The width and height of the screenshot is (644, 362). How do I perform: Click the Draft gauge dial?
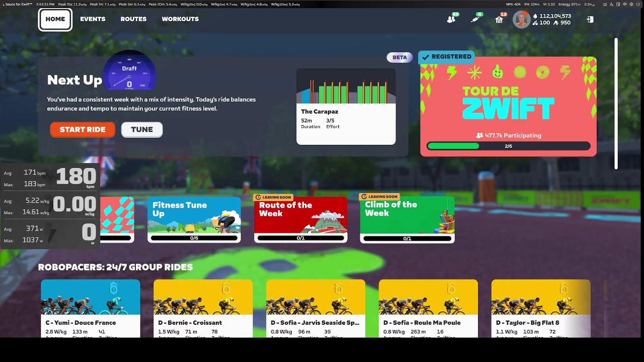129,70
